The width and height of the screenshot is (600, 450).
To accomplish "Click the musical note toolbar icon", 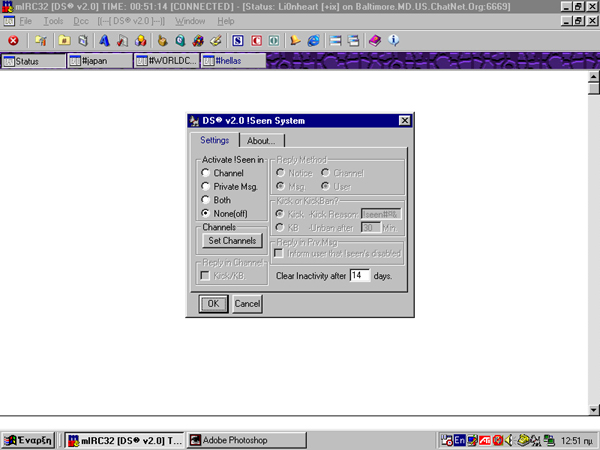I will (x=122, y=40).
